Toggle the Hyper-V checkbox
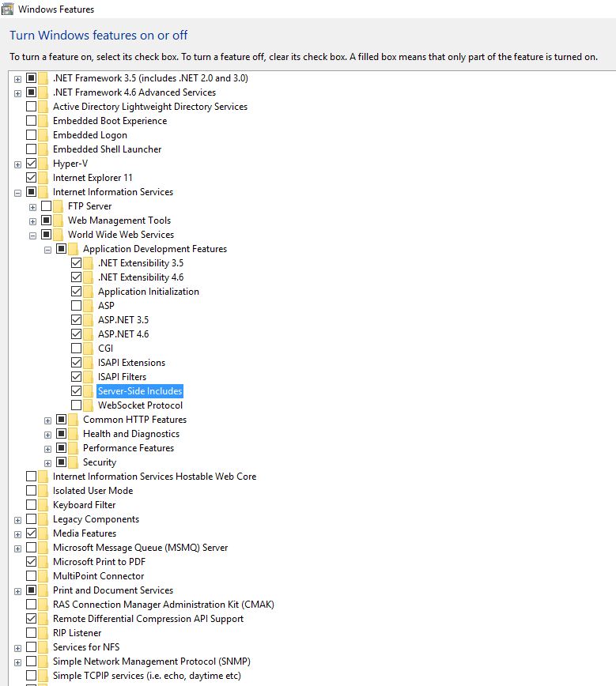Screen dimensions: 616x686 point(31,163)
